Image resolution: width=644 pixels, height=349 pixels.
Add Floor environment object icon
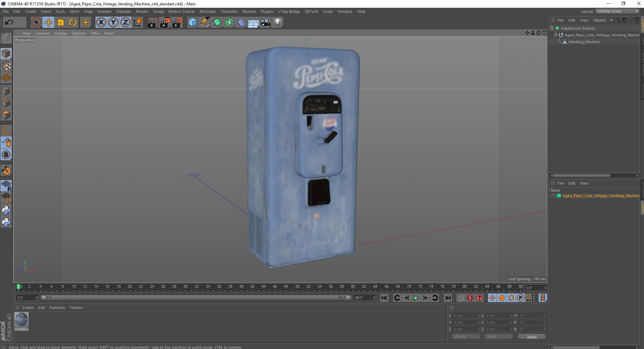[x=253, y=22]
